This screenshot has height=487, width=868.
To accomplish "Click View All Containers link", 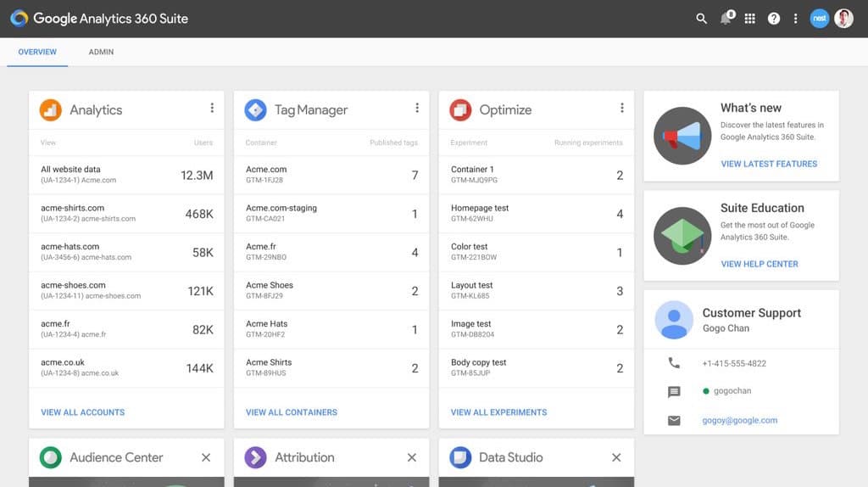I will (x=292, y=412).
